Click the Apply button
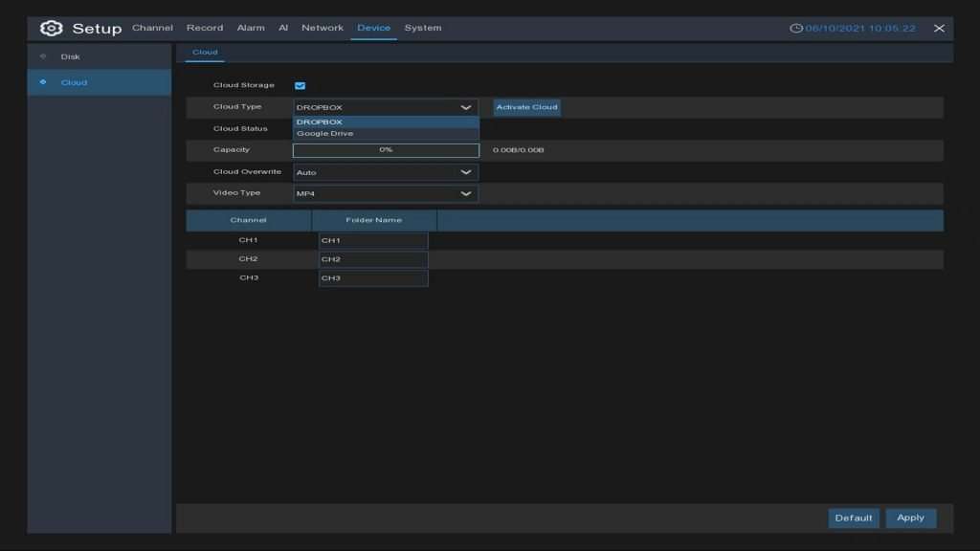 (910, 518)
